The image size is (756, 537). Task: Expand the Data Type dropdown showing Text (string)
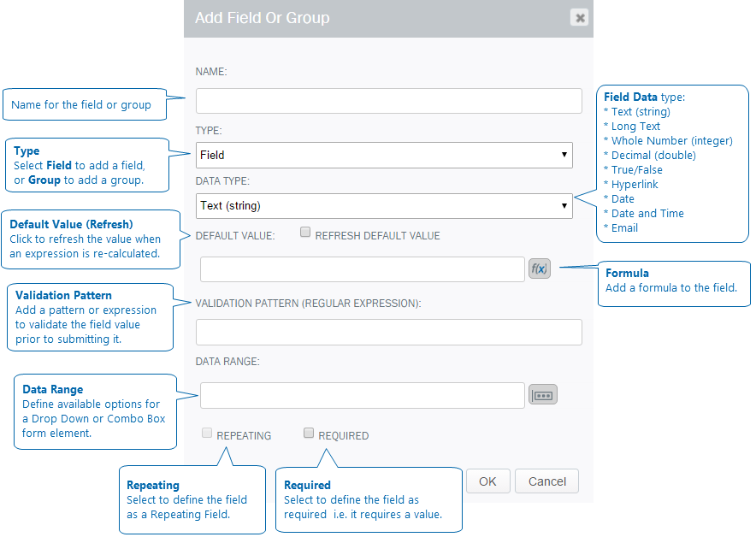click(x=383, y=205)
